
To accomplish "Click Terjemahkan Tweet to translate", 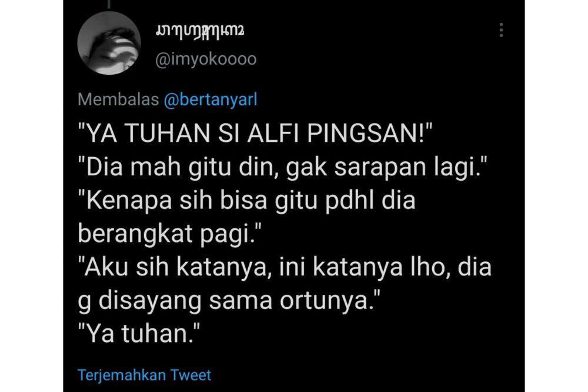I will 145,375.
